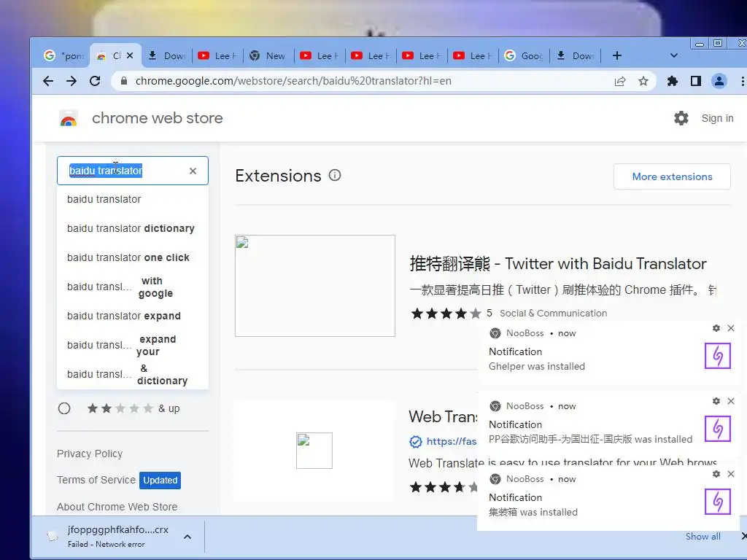Open the Web Translate extension thumbnail
747x560 pixels.
(x=314, y=451)
